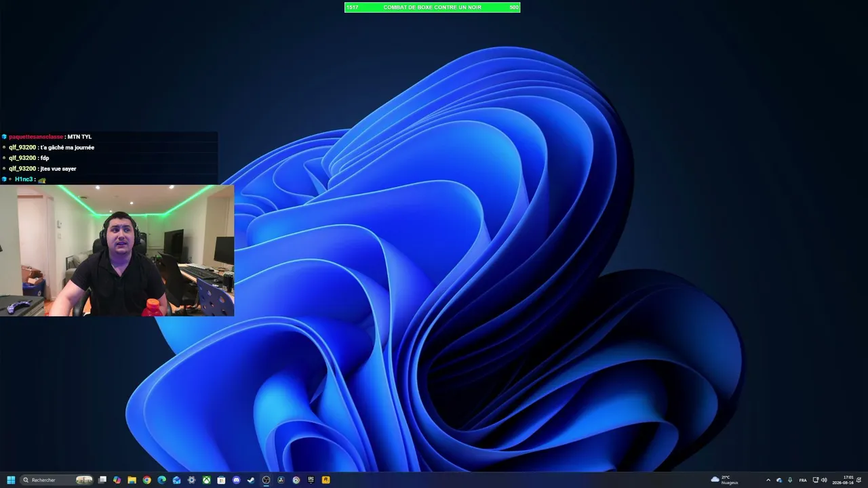Click the chat username paquettesansclasse

pos(36,137)
